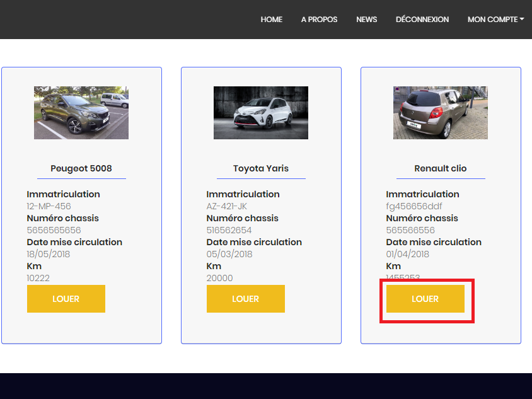Click Immatriculation label on Peugeot card
The height and width of the screenshot is (399, 532).
click(64, 194)
